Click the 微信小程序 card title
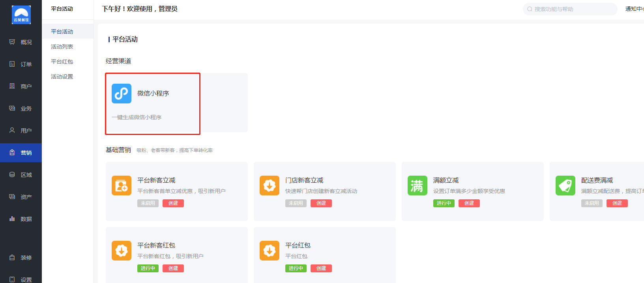 153,94
